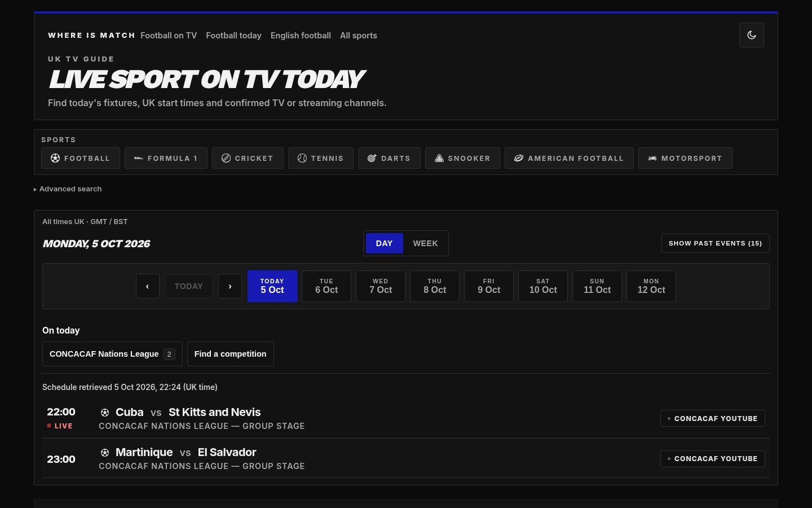
Task: Filter by CONCACAF Nations League competition
Action: [112, 354]
